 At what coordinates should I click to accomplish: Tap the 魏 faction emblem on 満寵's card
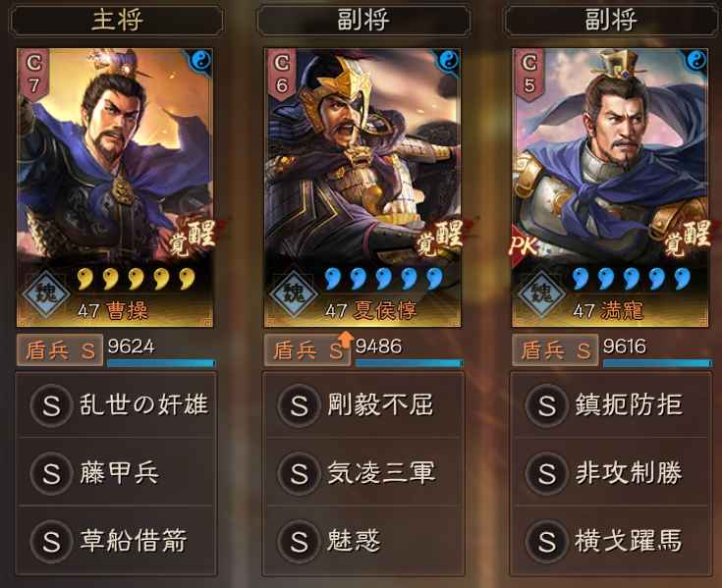coord(541,294)
